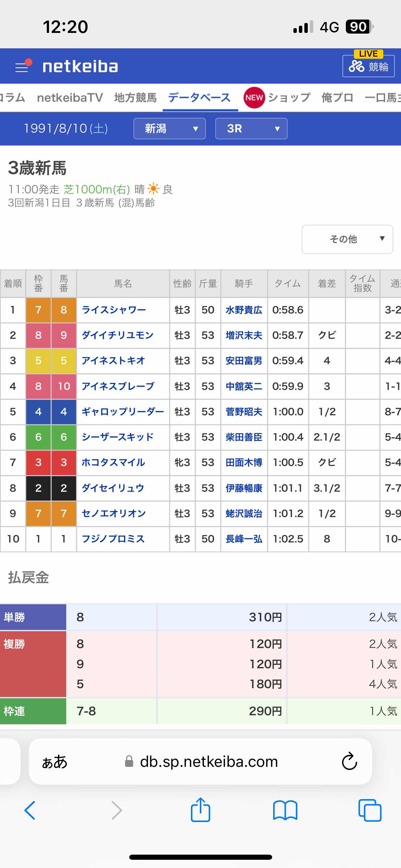The height and width of the screenshot is (868, 401).
Task: Open the hamburger menu icon
Action: coord(22,67)
